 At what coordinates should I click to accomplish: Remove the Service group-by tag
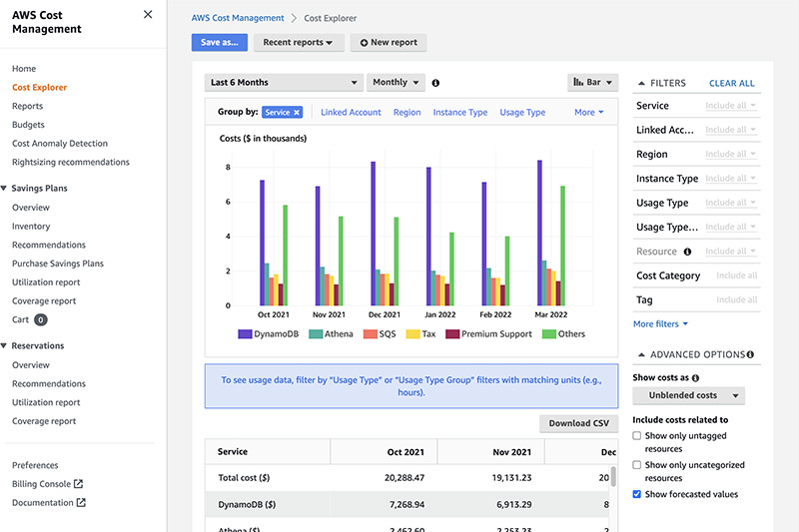point(297,113)
